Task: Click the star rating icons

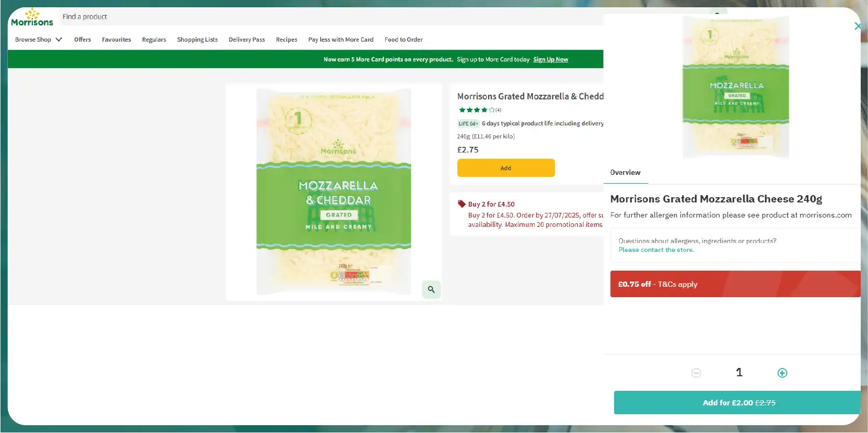Action: pyautogui.click(x=476, y=110)
